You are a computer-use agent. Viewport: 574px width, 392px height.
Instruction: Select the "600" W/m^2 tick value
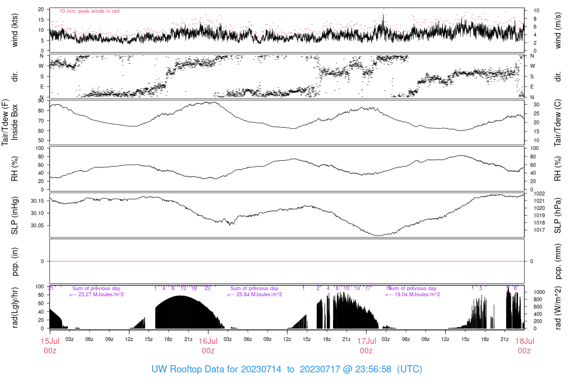point(538,307)
